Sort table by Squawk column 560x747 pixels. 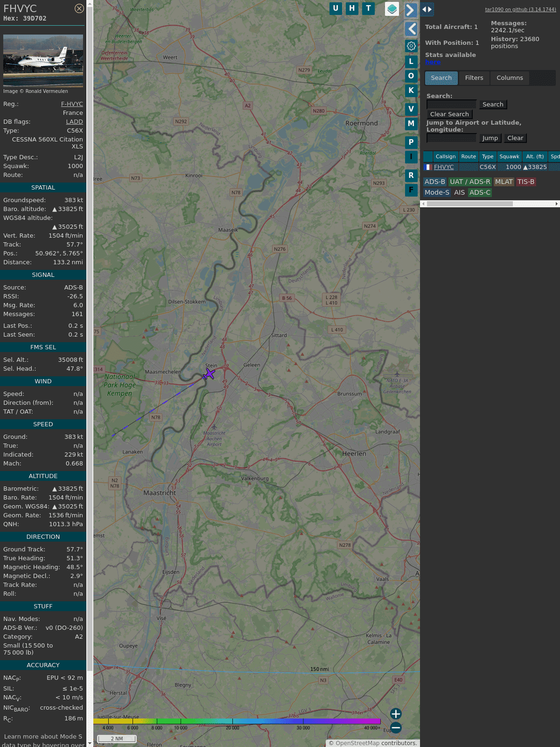pos(509,157)
